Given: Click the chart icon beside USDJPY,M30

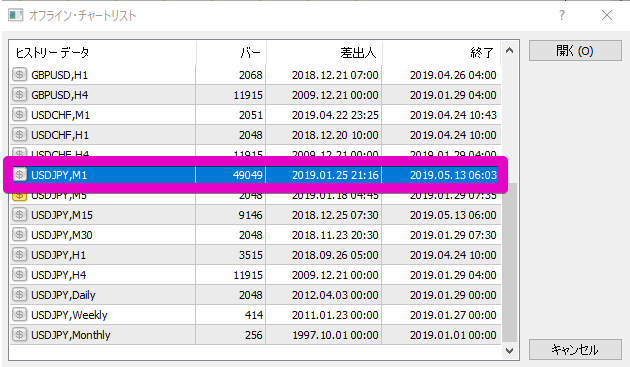Looking at the screenshot, I should [x=19, y=235].
